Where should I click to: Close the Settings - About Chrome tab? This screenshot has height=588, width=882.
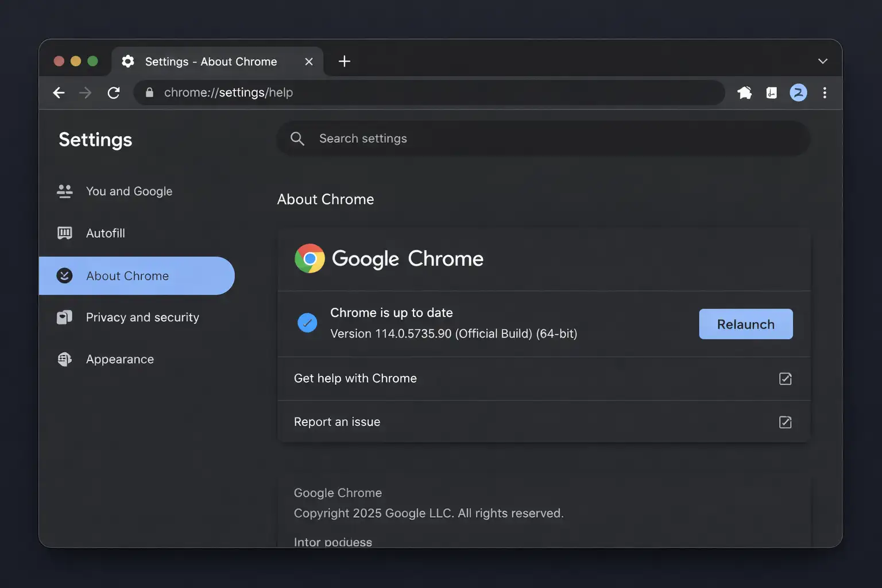pos(309,61)
